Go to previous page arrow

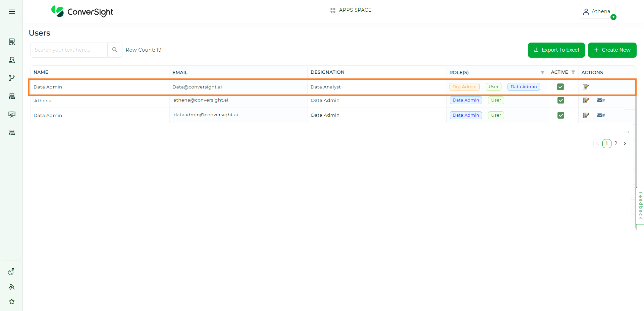pos(598,143)
